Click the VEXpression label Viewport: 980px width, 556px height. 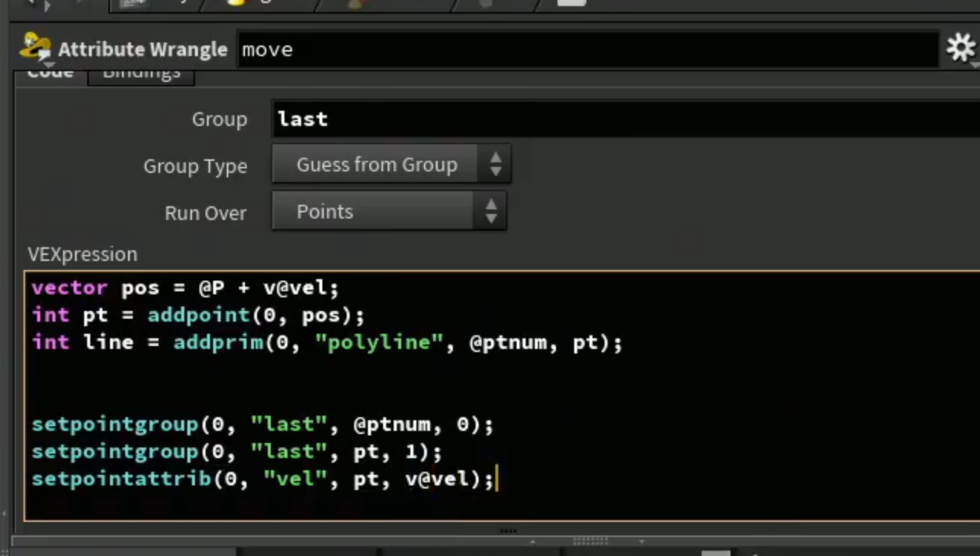tap(83, 254)
